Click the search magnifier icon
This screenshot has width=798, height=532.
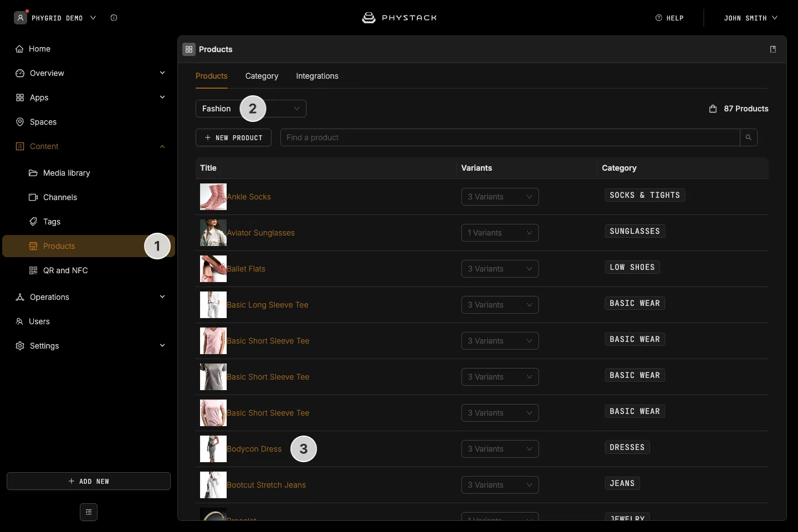tap(749, 137)
